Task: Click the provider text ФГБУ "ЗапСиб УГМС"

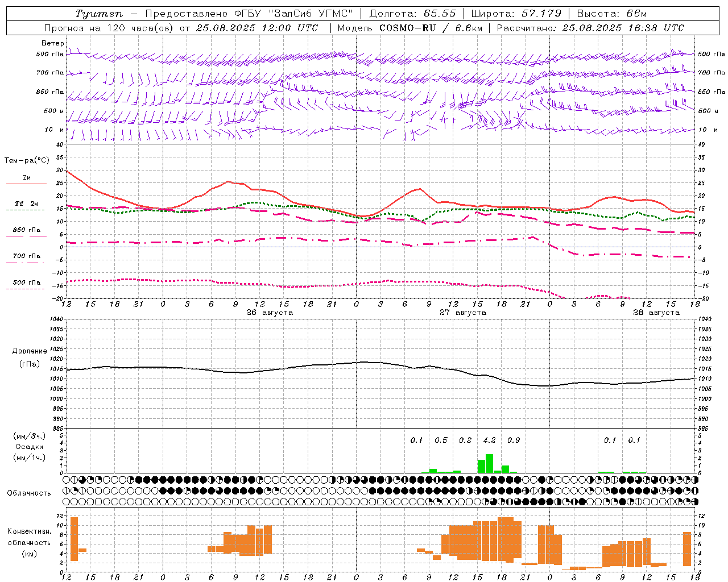Action: 293,14
